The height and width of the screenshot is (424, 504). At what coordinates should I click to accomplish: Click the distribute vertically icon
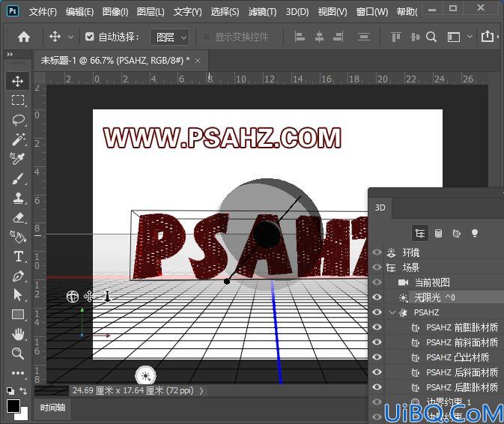coord(363,37)
